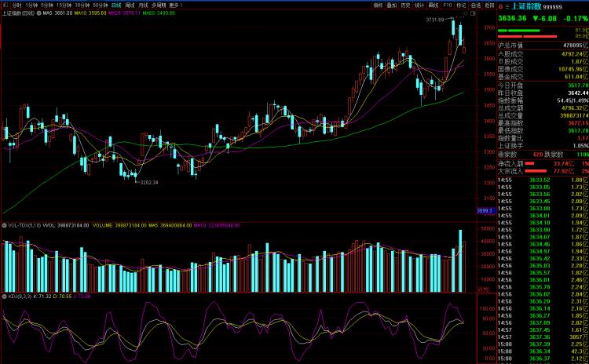Click the MA10: 3595.69 label

coord(90,13)
